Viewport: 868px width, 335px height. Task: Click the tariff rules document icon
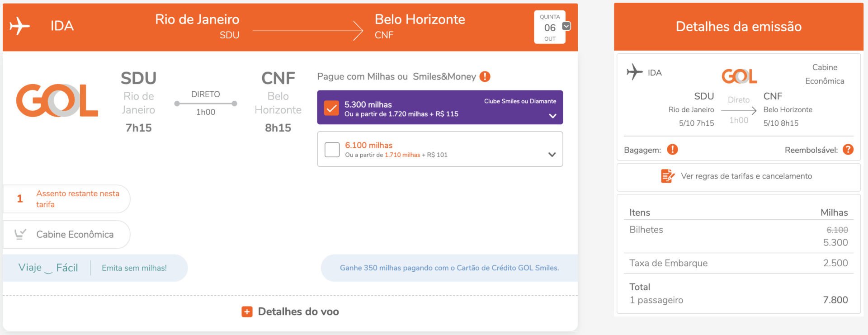(x=667, y=176)
